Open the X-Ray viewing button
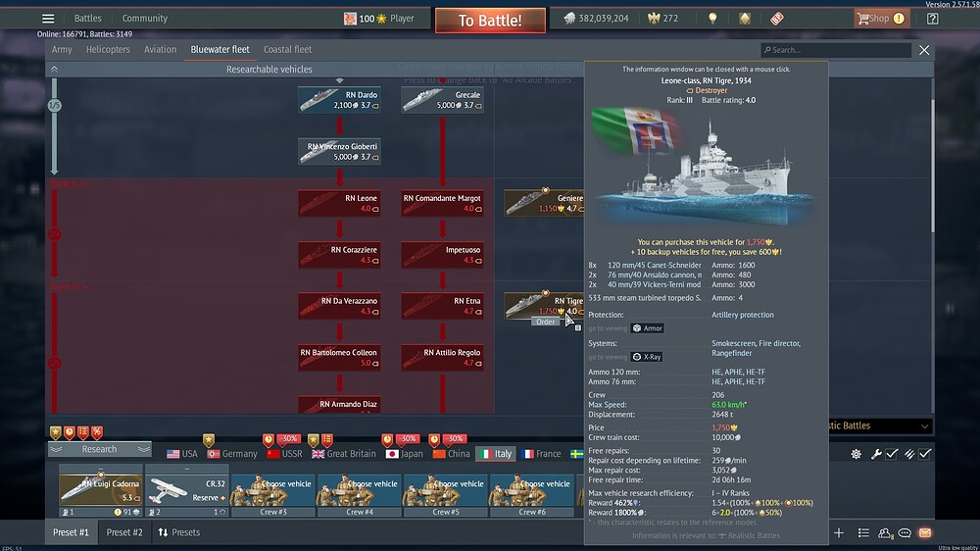This screenshot has width=980, height=551. tap(646, 357)
